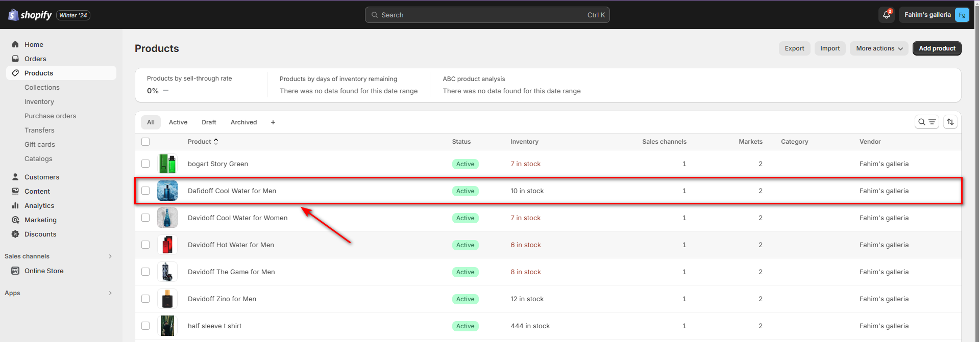Image resolution: width=980 pixels, height=342 pixels.
Task: Open half sleeve t shirt thumbnail
Action: point(167,326)
